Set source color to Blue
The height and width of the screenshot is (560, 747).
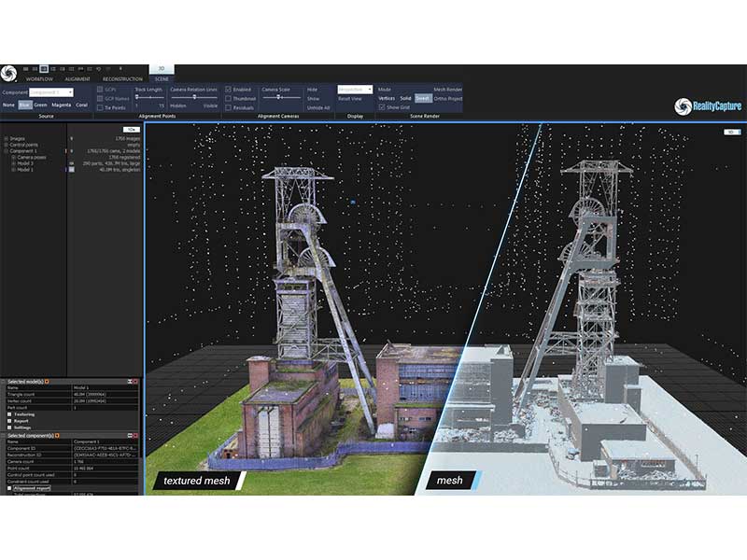click(x=25, y=105)
